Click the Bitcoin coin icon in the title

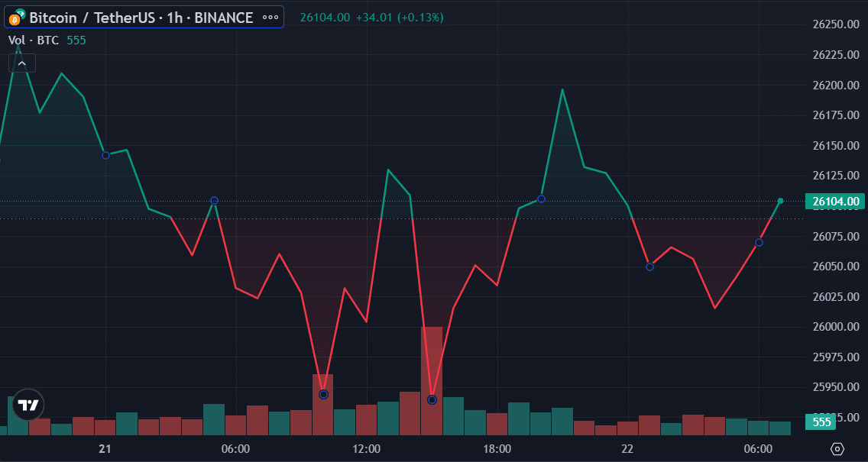pos(15,20)
